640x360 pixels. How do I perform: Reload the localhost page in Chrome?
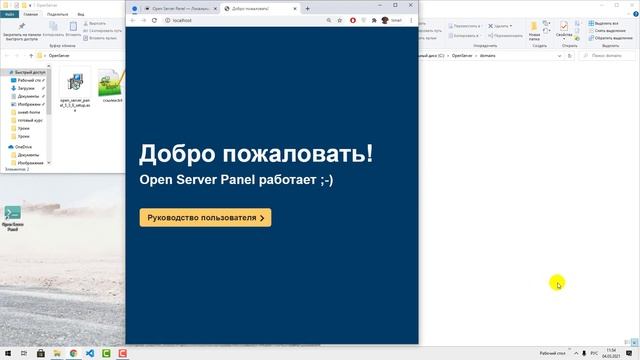(154, 20)
